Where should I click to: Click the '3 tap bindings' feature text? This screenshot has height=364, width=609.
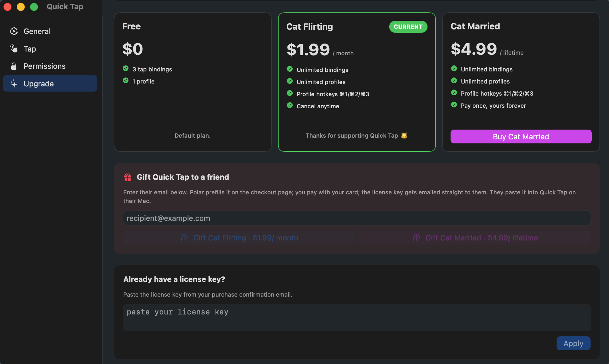point(152,69)
